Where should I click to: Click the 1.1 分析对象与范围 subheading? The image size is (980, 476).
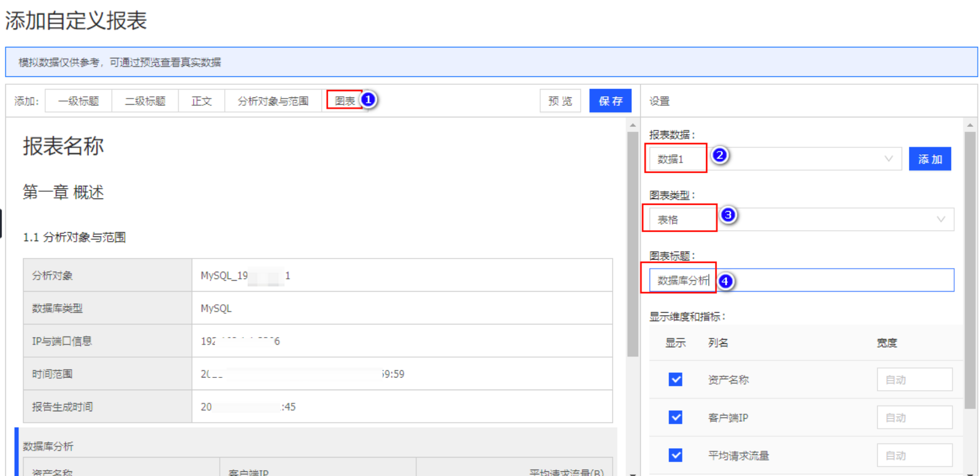click(x=74, y=237)
